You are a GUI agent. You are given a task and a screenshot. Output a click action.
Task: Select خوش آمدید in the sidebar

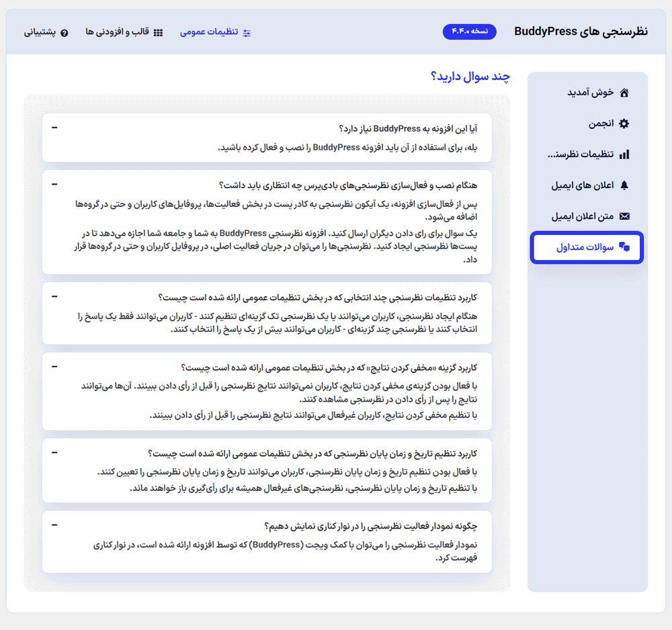tap(587, 93)
